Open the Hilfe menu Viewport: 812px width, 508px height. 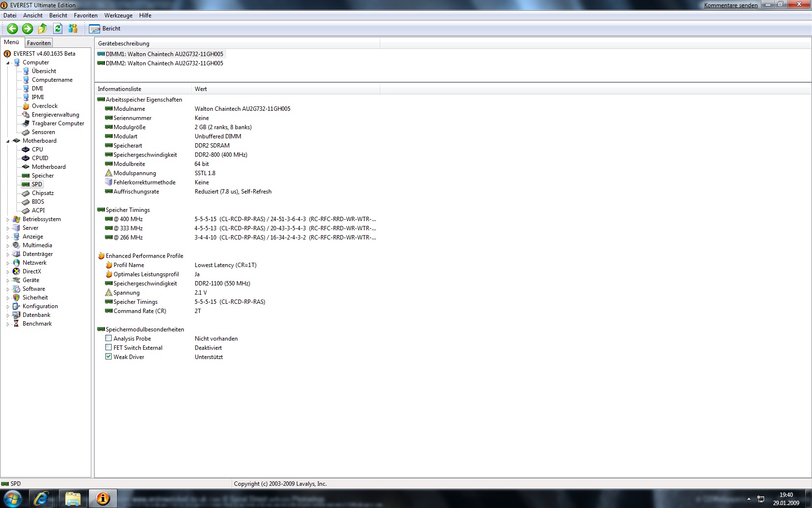point(145,15)
